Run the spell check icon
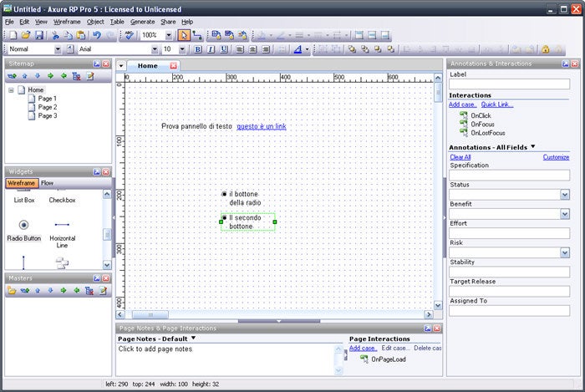 pos(129,35)
